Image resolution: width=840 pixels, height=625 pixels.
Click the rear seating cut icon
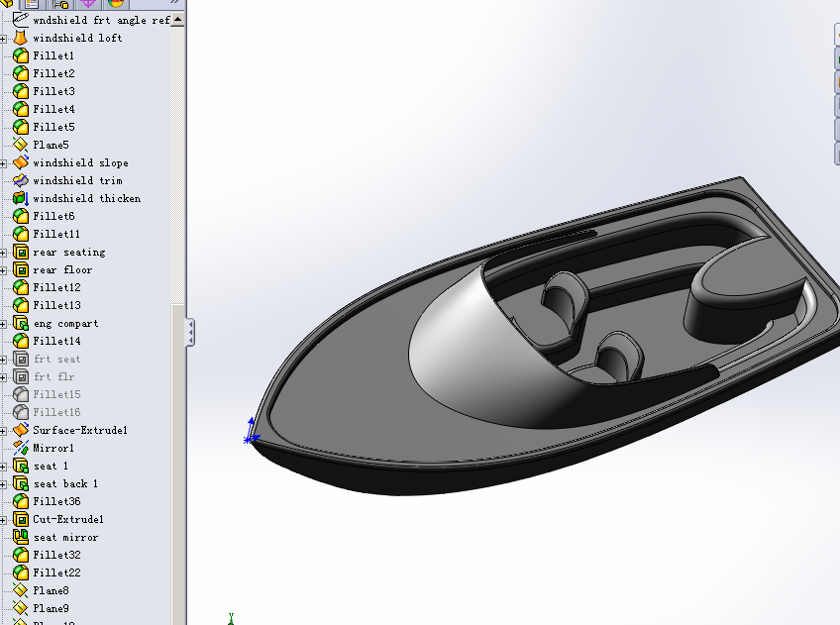coord(21,252)
